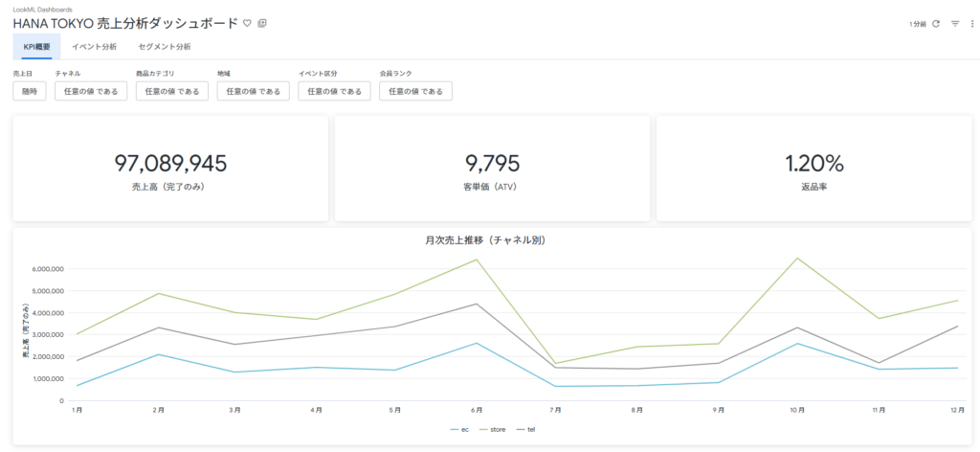The image size is (980, 452).
Task: Click the store line peak at 10月
Action: point(799,258)
